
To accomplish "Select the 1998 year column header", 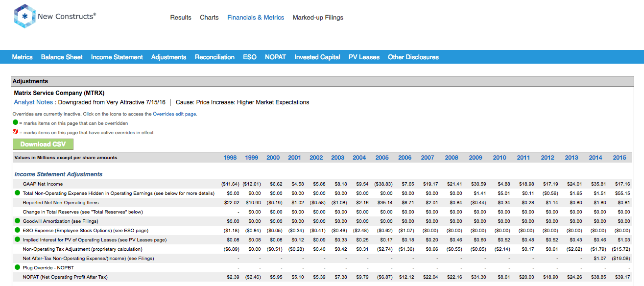I will click(230, 158).
